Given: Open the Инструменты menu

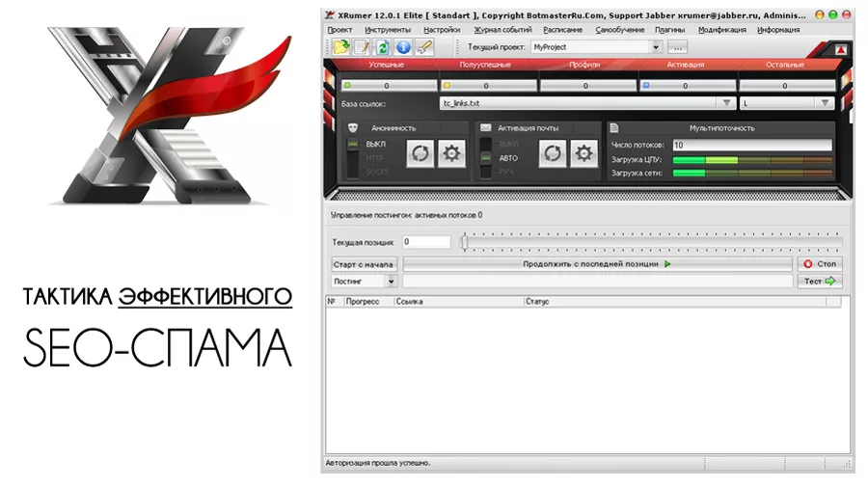Looking at the screenshot, I should (x=388, y=30).
